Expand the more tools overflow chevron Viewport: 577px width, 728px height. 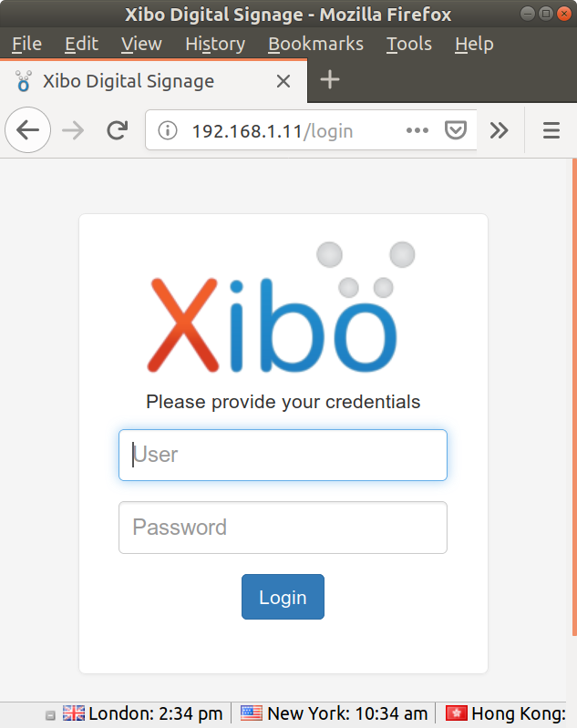[x=499, y=130]
